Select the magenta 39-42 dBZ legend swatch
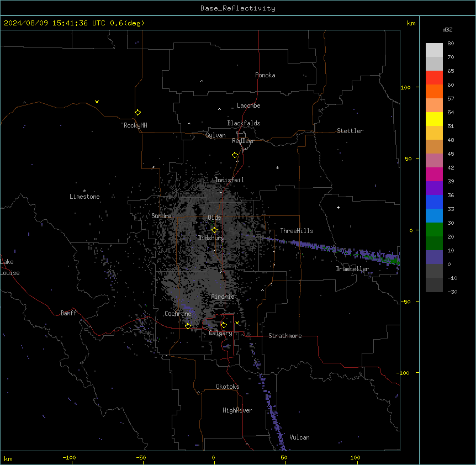This screenshot has width=476, height=465. click(x=434, y=174)
